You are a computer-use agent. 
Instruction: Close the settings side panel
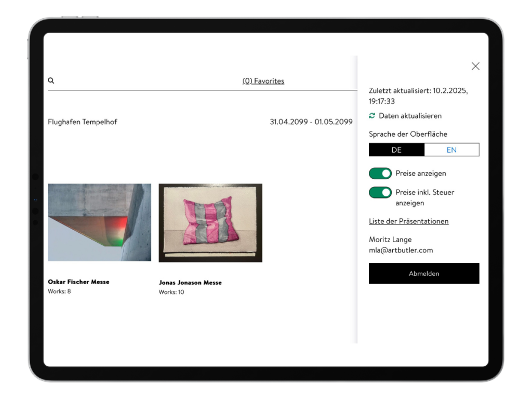click(475, 66)
